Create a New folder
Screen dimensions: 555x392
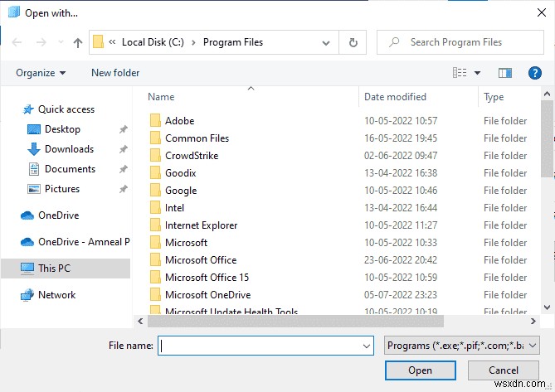pyautogui.click(x=115, y=73)
